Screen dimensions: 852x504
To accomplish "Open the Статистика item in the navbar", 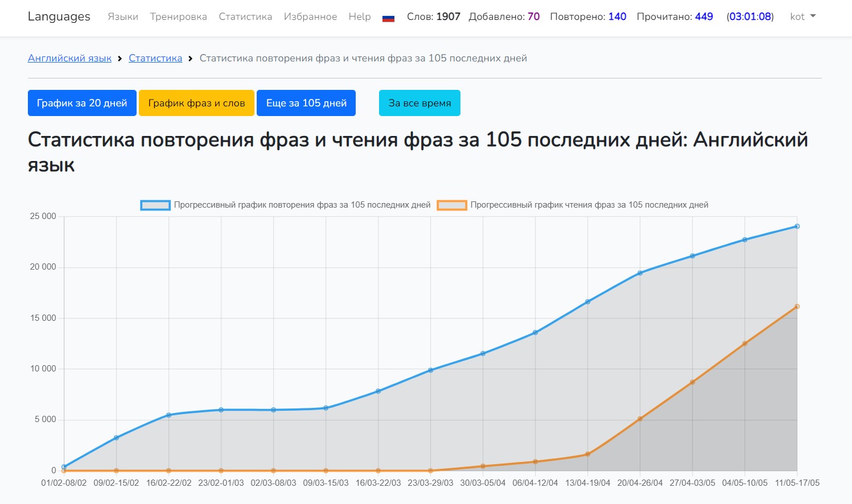I will tap(245, 16).
